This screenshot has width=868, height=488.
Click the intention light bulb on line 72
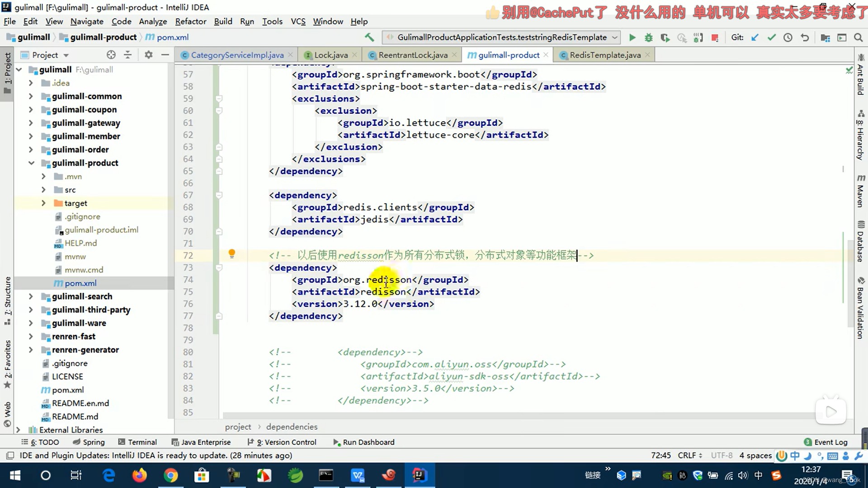point(231,254)
